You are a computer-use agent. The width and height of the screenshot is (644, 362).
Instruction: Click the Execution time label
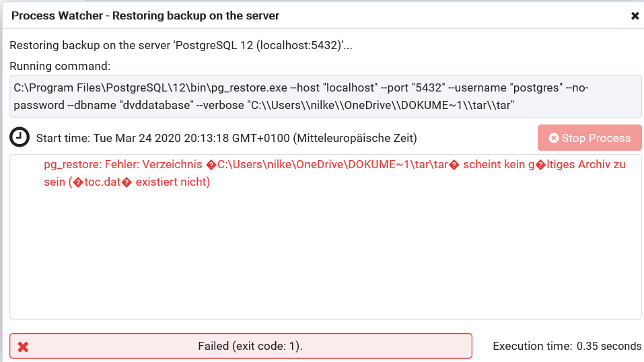click(x=532, y=346)
